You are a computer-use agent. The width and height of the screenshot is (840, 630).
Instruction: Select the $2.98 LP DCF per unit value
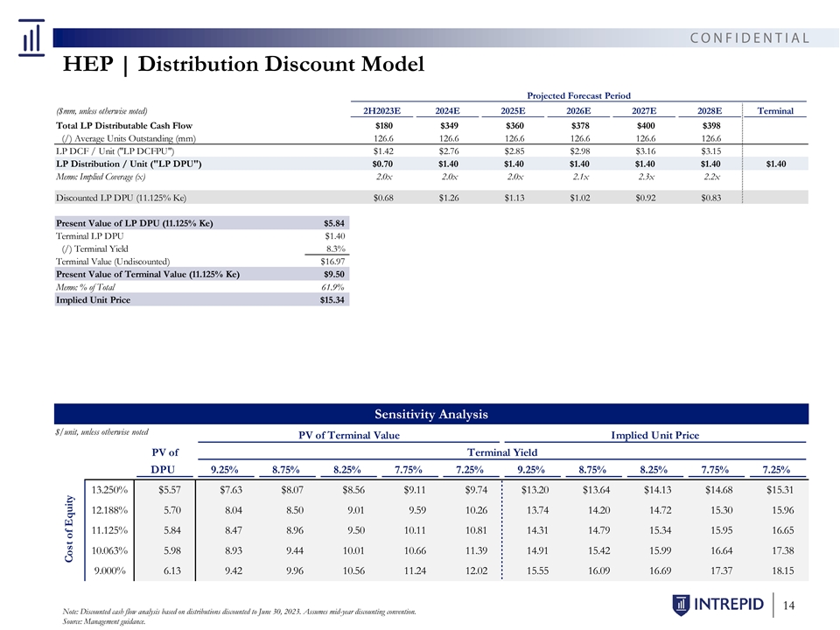click(579, 151)
